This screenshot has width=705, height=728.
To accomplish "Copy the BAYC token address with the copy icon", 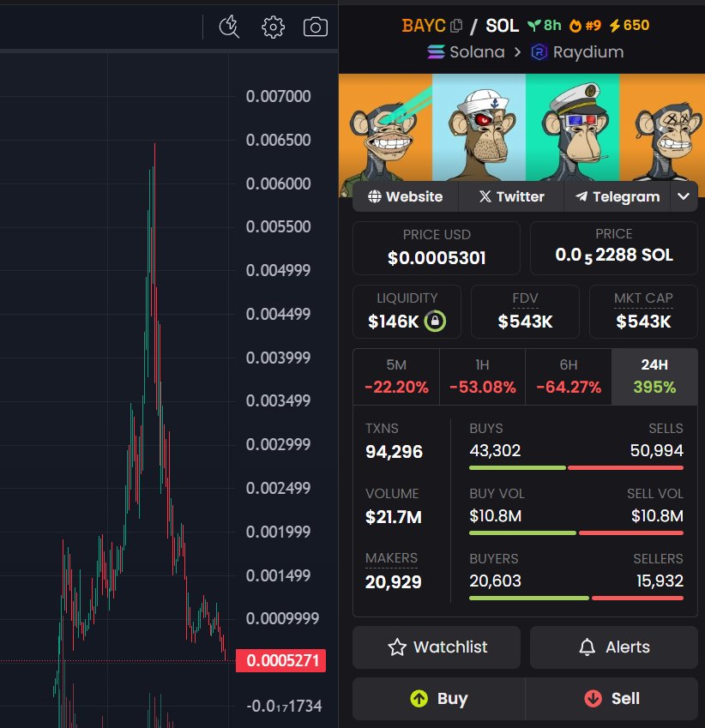I will point(457,25).
